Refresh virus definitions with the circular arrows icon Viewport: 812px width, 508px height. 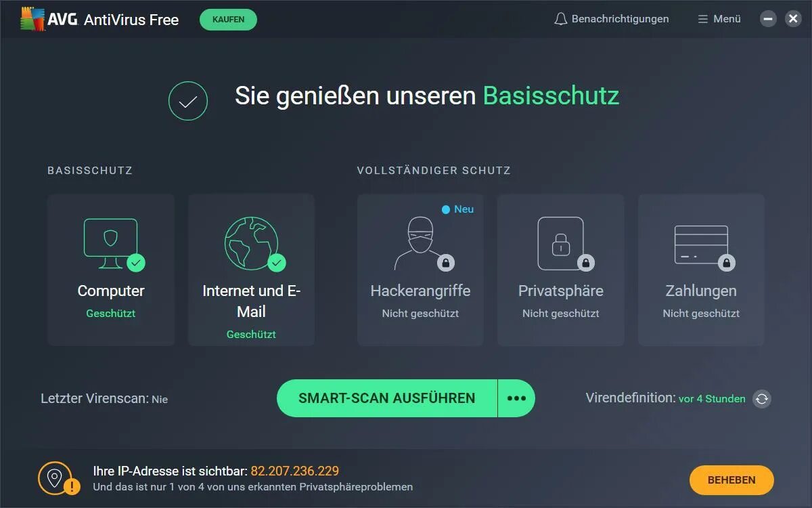(762, 399)
